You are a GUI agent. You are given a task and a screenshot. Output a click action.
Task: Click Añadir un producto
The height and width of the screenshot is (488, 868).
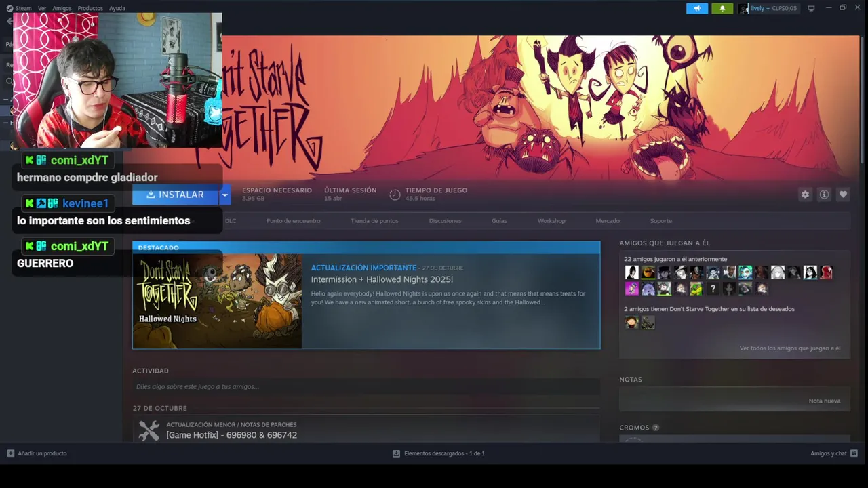click(x=42, y=453)
